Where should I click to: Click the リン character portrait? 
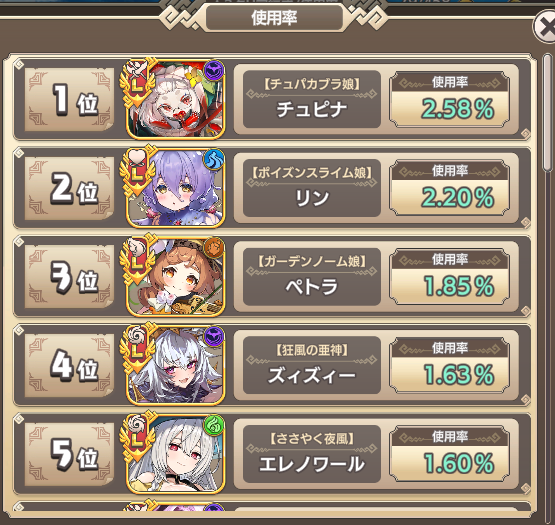[x=175, y=188]
